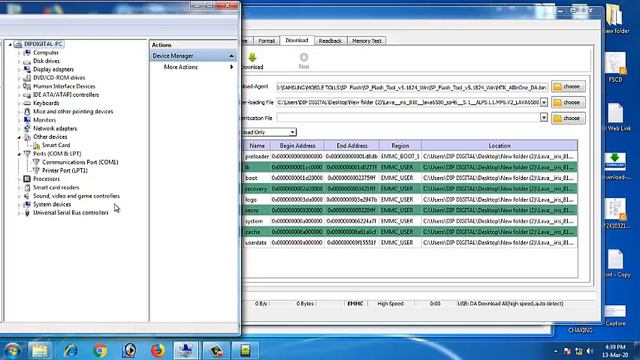This screenshot has width=640, height=360.
Task: Click the Stop icon in SP Flash Tool
Action: pyautogui.click(x=304, y=57)
